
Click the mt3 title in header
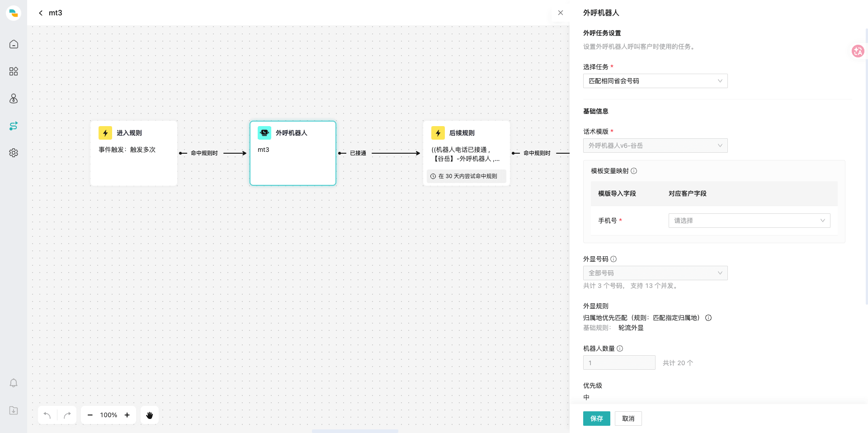pos(56,13)
